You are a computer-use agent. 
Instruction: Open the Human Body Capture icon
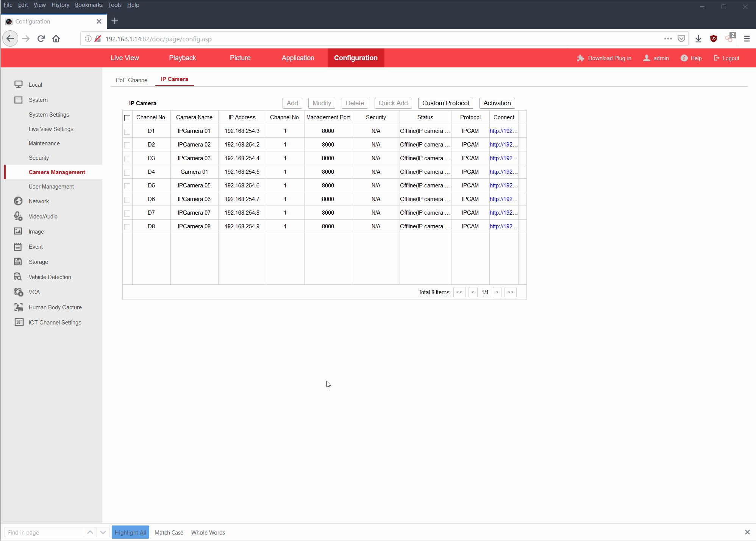coord(18,307)
